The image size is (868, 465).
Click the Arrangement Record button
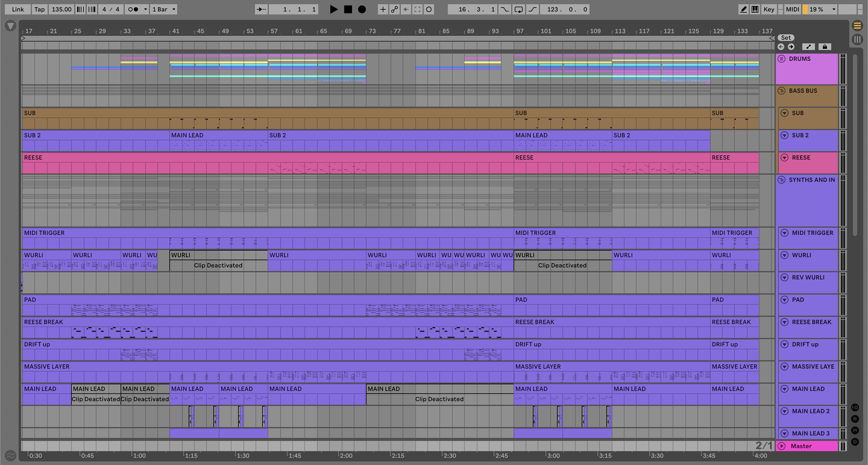click(362, 9)
